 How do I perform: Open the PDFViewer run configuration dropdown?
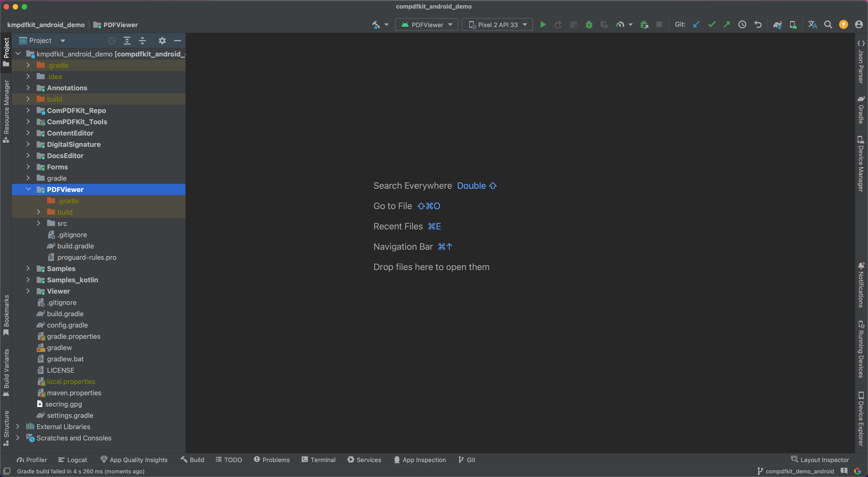(426, 25)
